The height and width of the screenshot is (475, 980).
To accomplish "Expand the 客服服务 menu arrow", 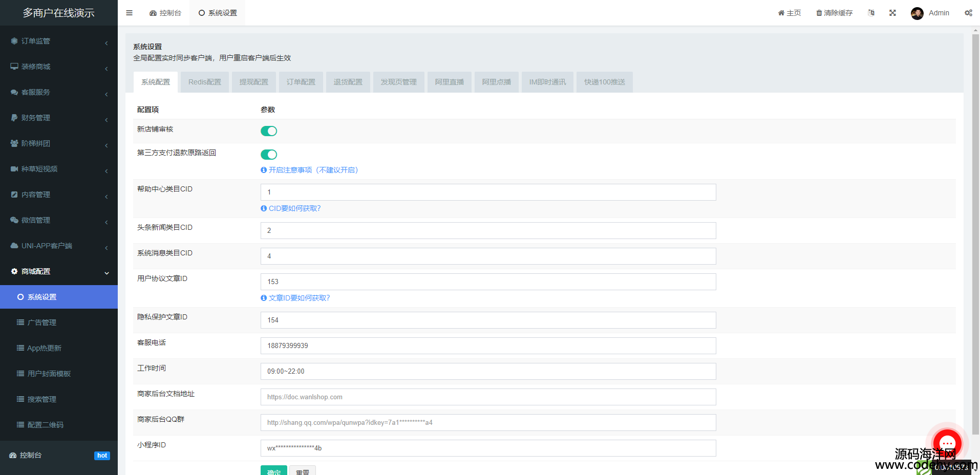I will (x=106, y=94).
